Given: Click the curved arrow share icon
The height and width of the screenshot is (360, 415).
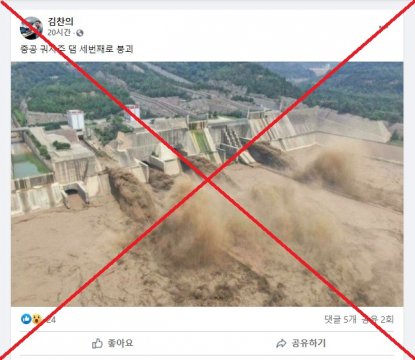Looking at the screenshot, I should click(x=281, y=343).
